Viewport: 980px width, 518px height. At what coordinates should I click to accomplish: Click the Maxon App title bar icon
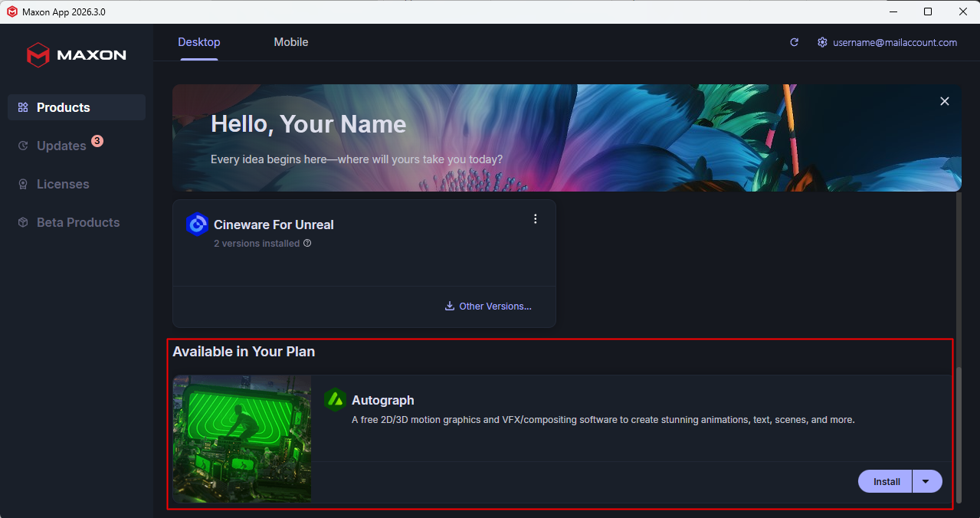tap(11, 11)
